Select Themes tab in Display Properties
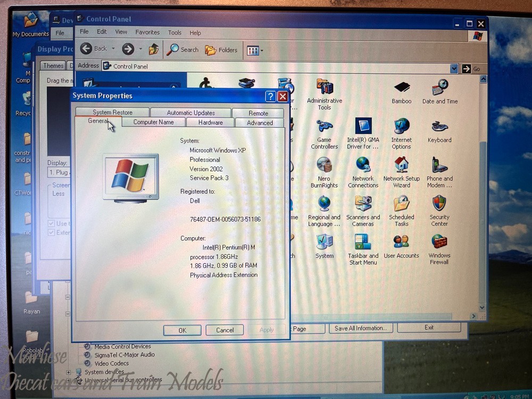Screen dimensions: 532x399 (53, 66)
